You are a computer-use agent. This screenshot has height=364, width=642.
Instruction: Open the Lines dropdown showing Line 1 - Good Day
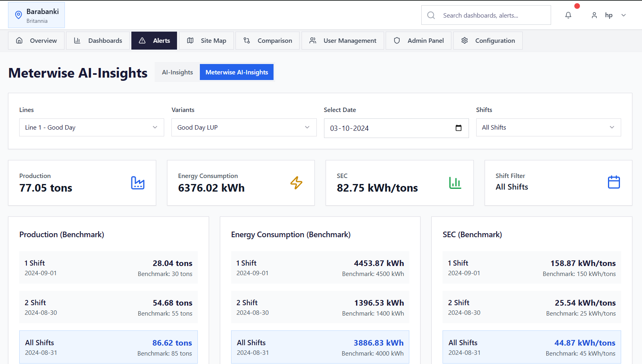pyautogui.click(x=92, y=127)
